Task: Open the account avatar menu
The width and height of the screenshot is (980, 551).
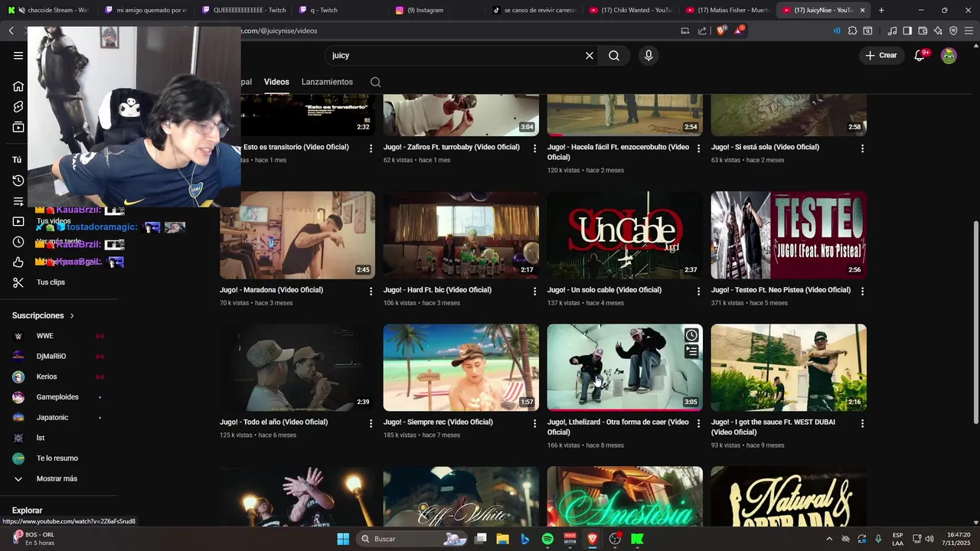Action: [x=949, y=56]
